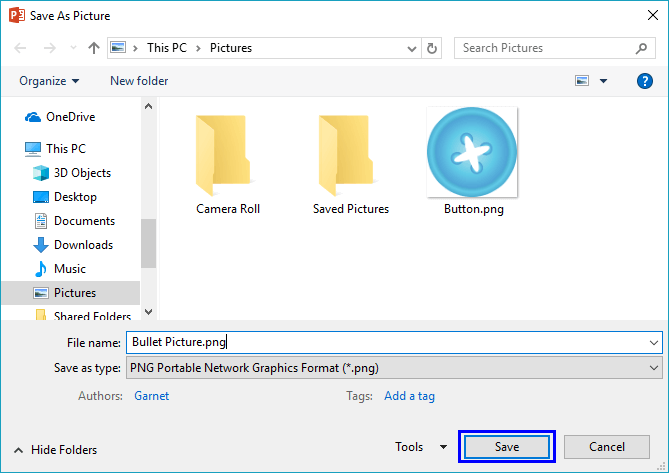
Task: Expand the address bar history dropdown
Action: 412,48
